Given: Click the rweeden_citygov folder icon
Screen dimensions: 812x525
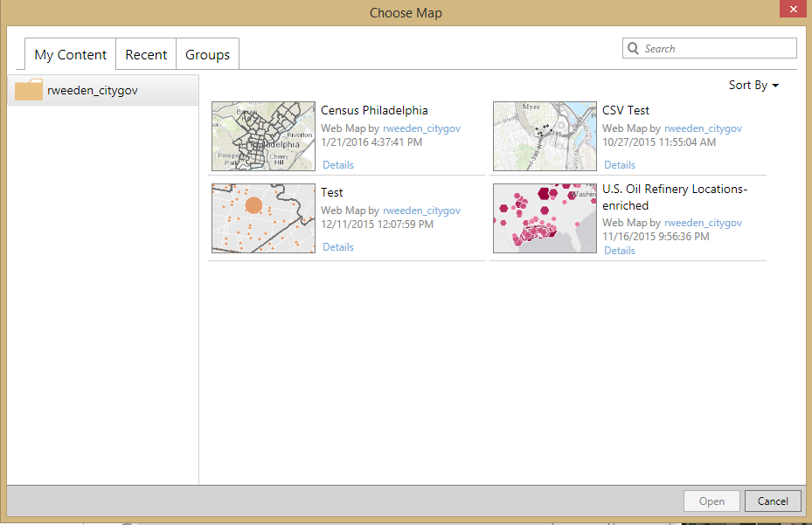Looking at the screenshot, I should pos(29,90).
